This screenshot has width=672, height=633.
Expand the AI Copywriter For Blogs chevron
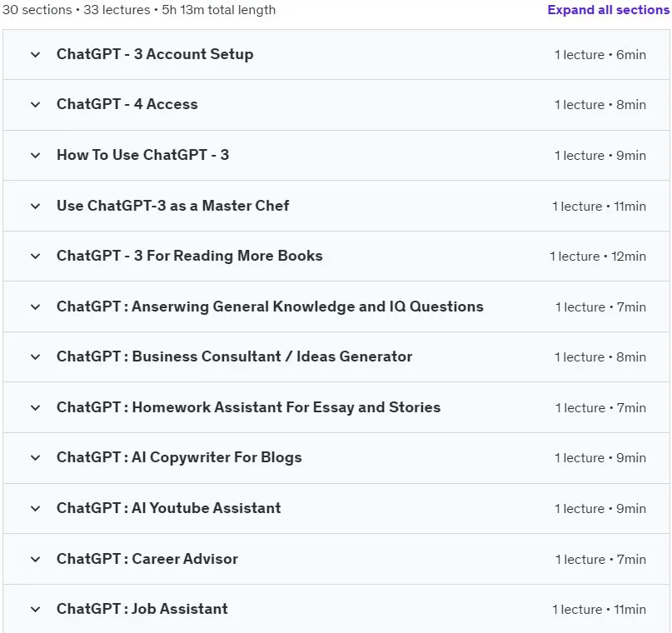pos(36,458)
